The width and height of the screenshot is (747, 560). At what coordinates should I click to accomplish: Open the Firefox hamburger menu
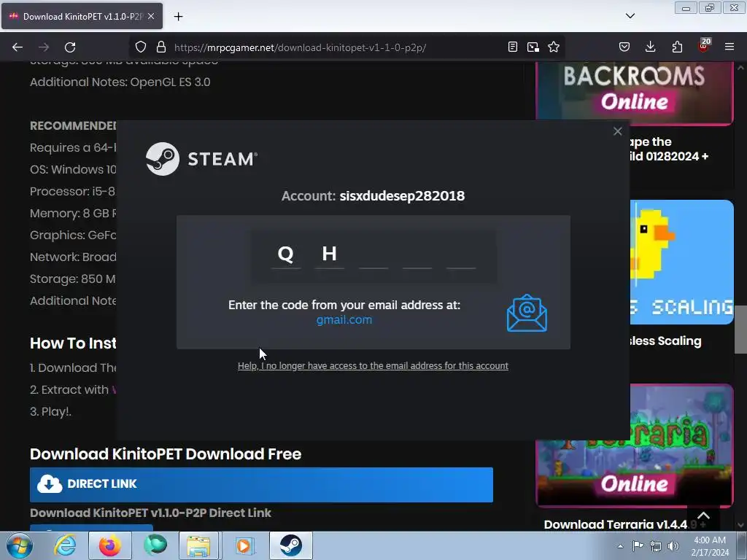(729, 47)
